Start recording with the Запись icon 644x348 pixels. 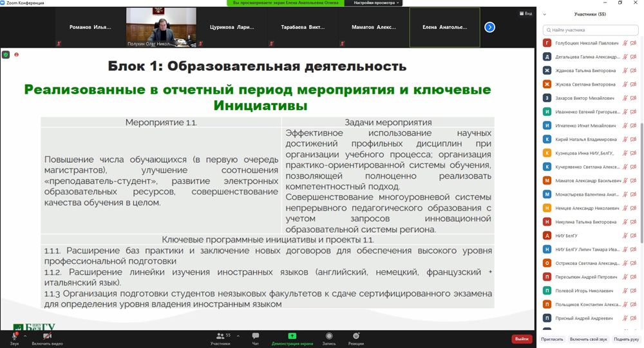tap(329, 336)
